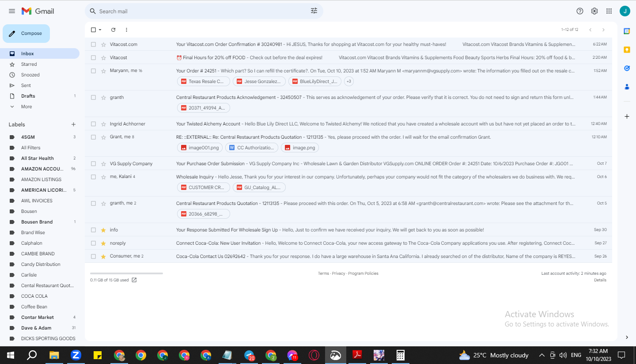Open the Zoom app from the taskbar
The image size is (636, 364).
click(x=76, y=355)
